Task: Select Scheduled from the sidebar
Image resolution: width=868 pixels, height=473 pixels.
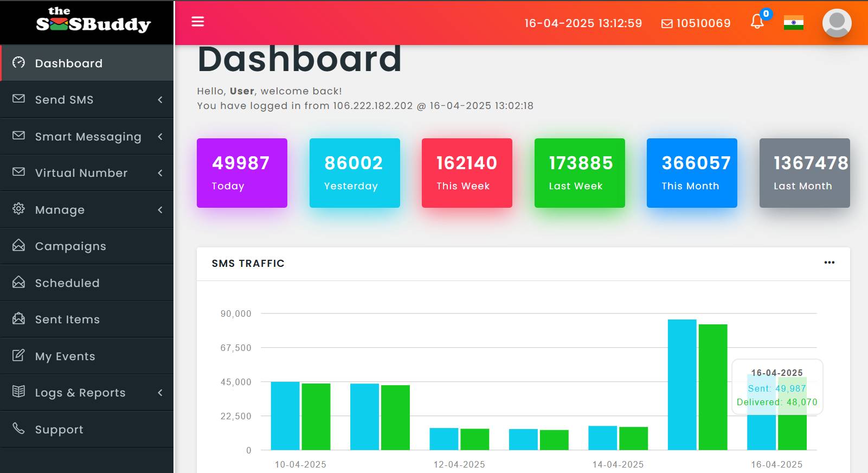Action: (x=67, y=283)
